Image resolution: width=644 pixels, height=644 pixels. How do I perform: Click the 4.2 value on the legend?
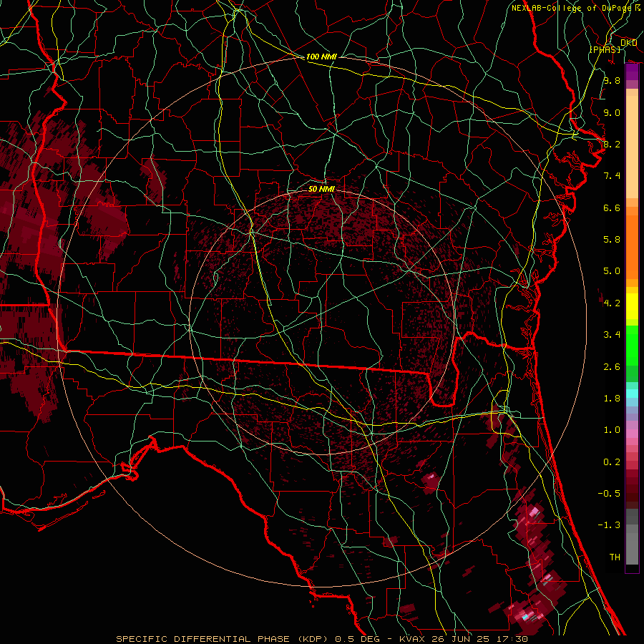[x=612, y=303]
